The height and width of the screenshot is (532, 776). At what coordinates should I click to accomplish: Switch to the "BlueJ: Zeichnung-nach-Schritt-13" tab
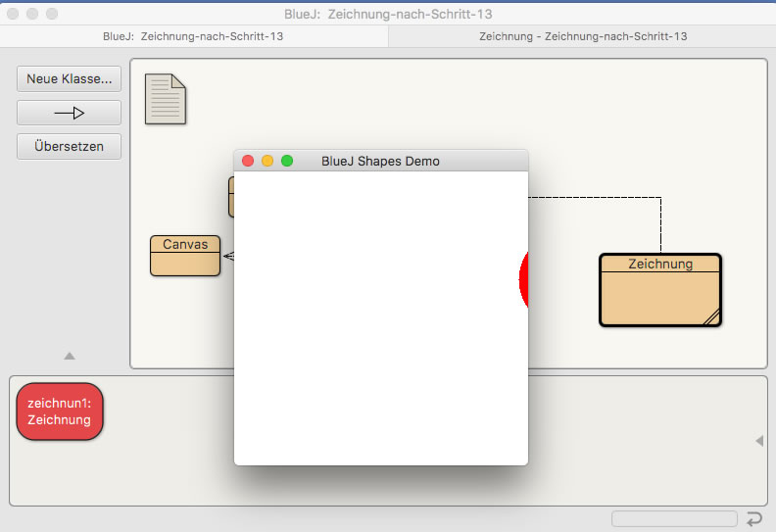coord(194,36)
